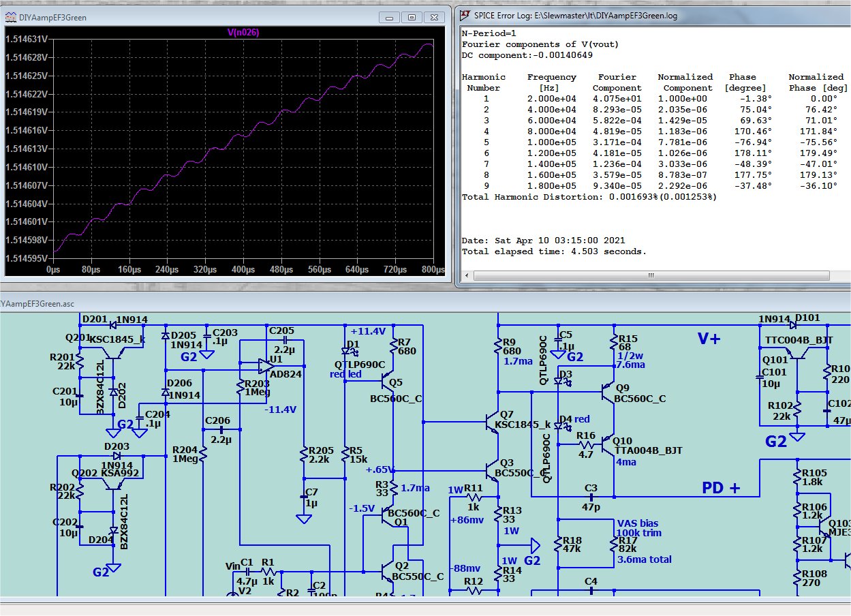
Task: Click the Total elapsed time line
Action: (554, 251)
